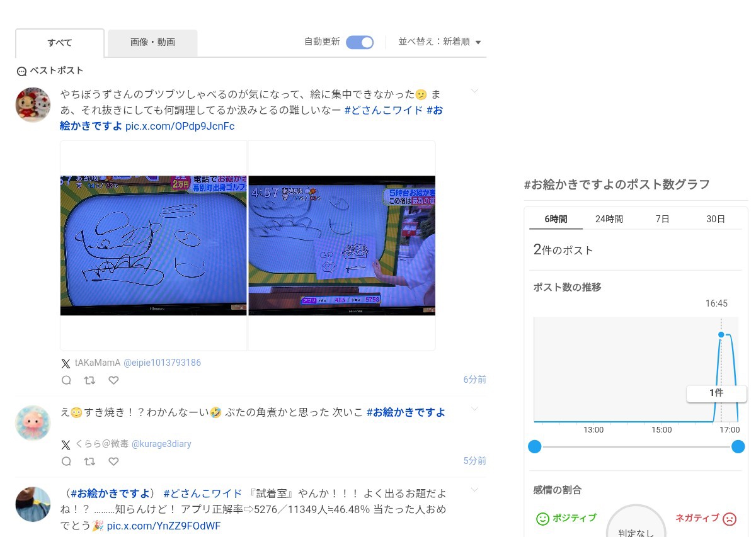This screenshot has height=537, width=756.
Task: Open the left TV drawing photo
Action: pyautogui.click(x=154, y=246)
